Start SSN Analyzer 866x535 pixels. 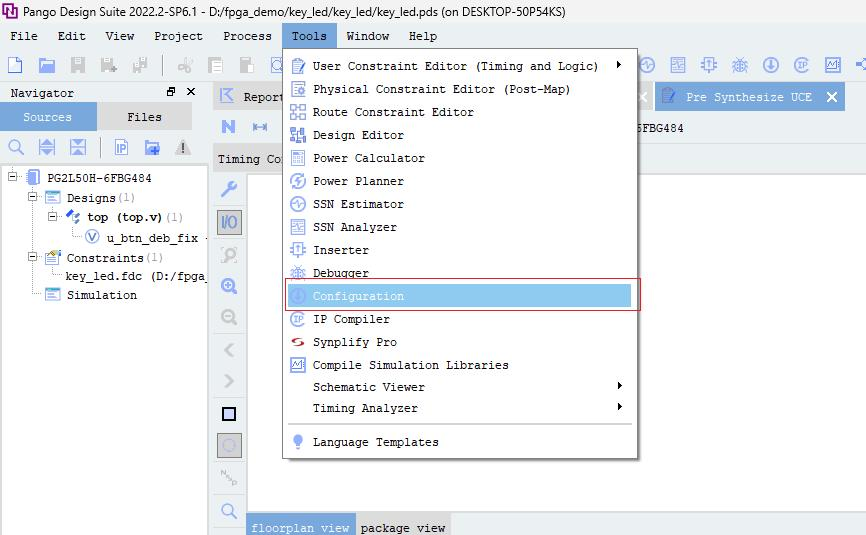coord(460,227)
